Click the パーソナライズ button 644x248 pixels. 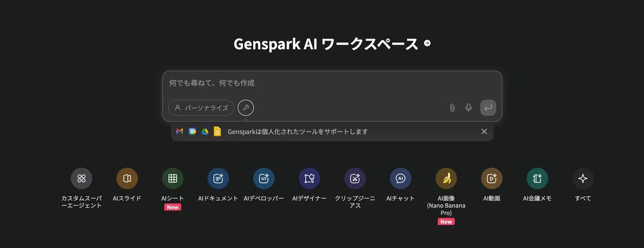point(201,108)
